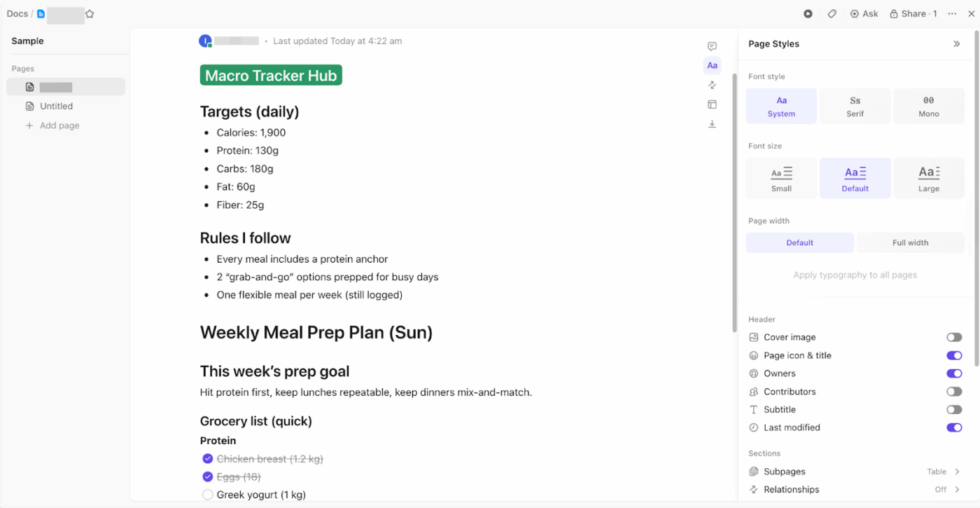This screenshot has width=980, height=508.
Task: Choose the Full width page option
Action: pos(910,243)
